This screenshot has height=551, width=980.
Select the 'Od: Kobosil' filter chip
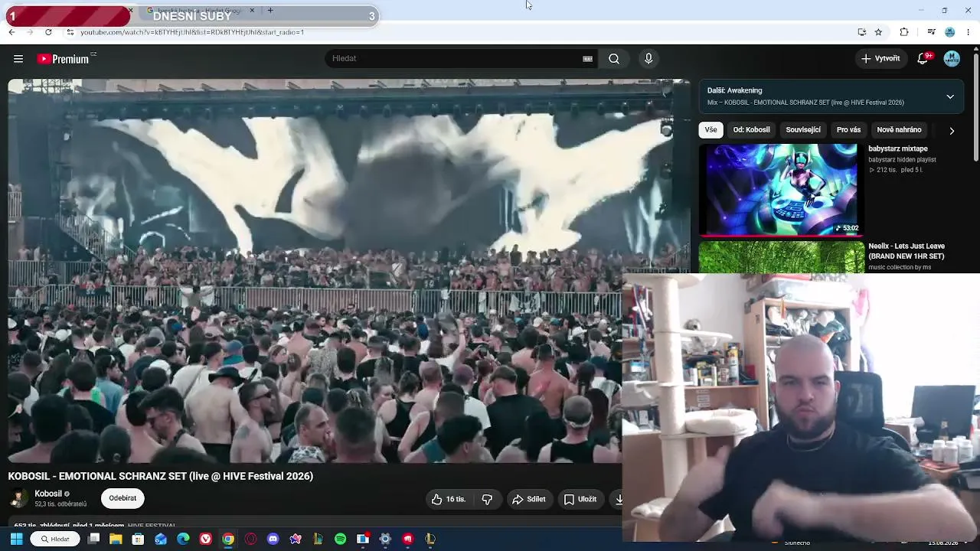point(751,130)
